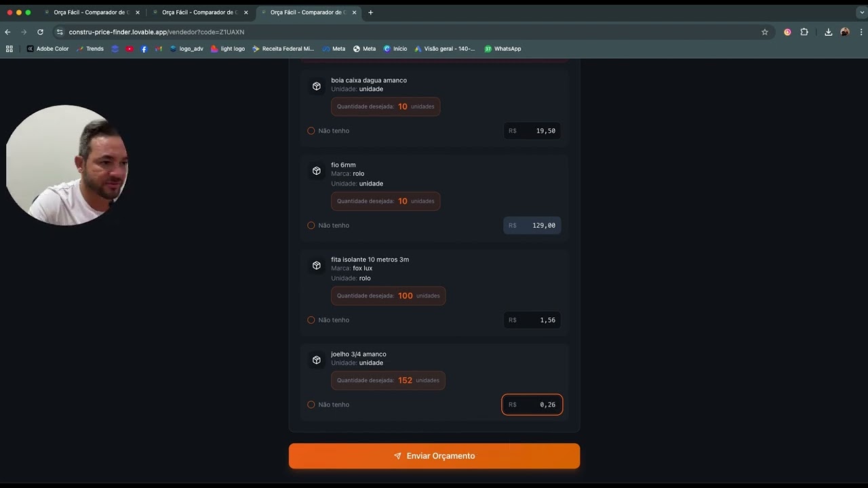Click the package icon beside fio 6mm
This screenshot has width=868, height=488.
pyautogui.click(x=317, y=171)
